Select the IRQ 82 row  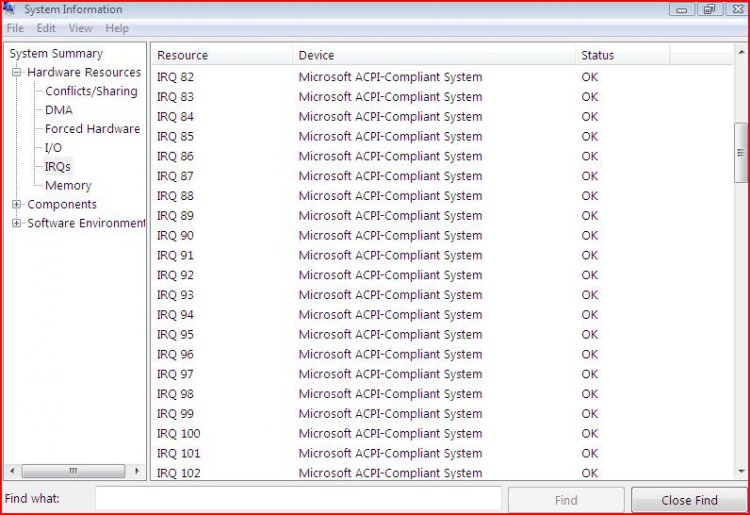tap(441, 77)
